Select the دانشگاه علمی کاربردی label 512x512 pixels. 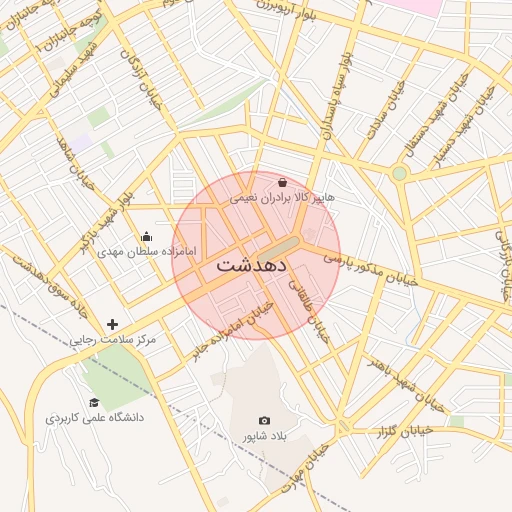point(95,417)
